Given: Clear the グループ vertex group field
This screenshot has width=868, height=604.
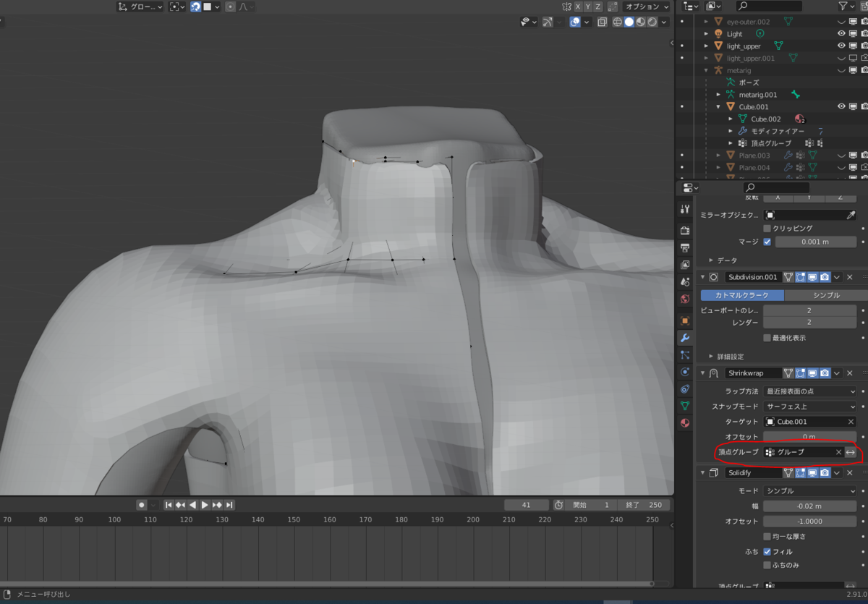Looking at the screenshot, I should coord(838,452).
